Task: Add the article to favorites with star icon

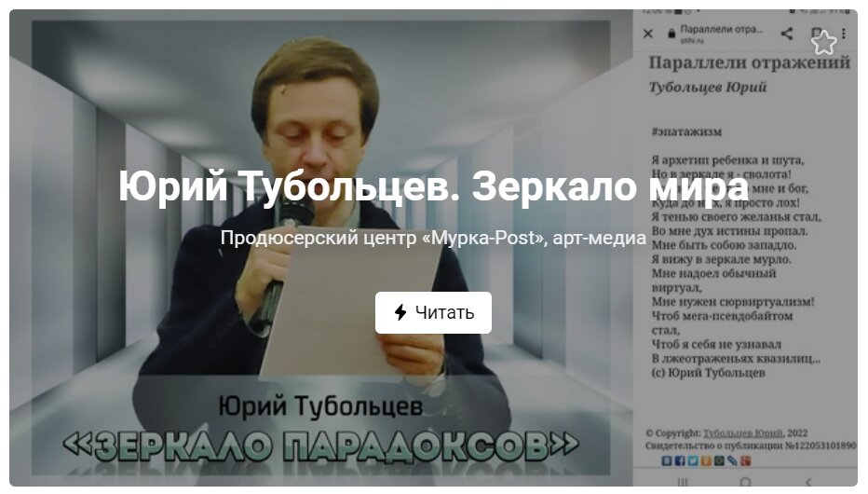Action: 823,43
